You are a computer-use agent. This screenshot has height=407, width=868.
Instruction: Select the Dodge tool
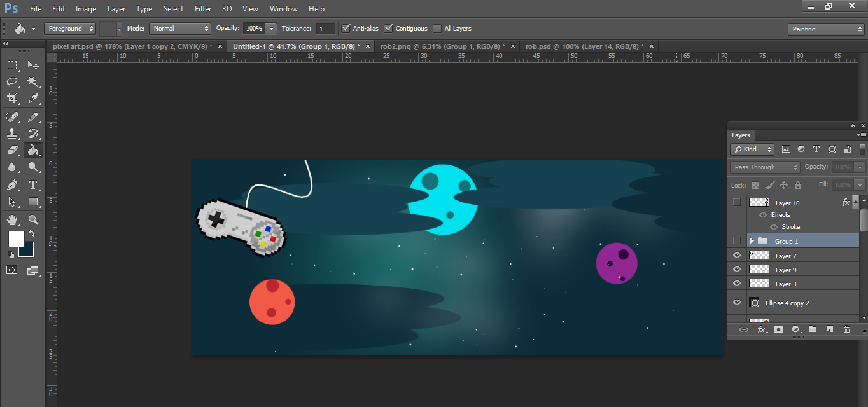tap(33, 167)
